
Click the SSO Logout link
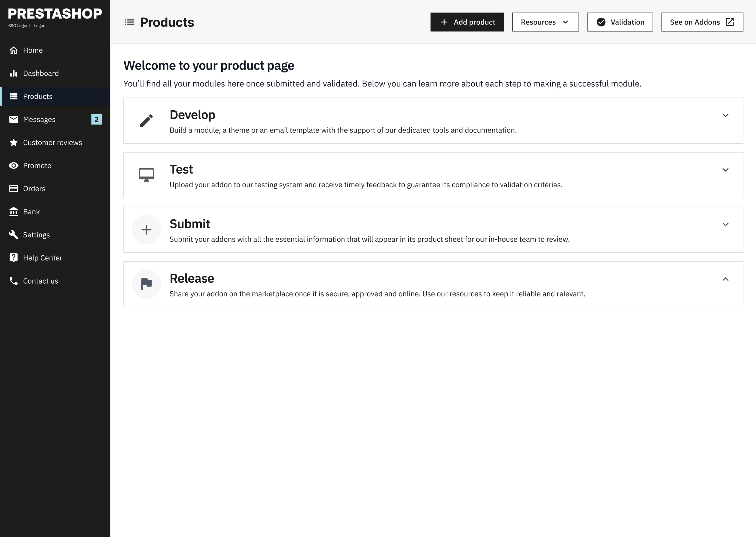click(x=19, y=26)
